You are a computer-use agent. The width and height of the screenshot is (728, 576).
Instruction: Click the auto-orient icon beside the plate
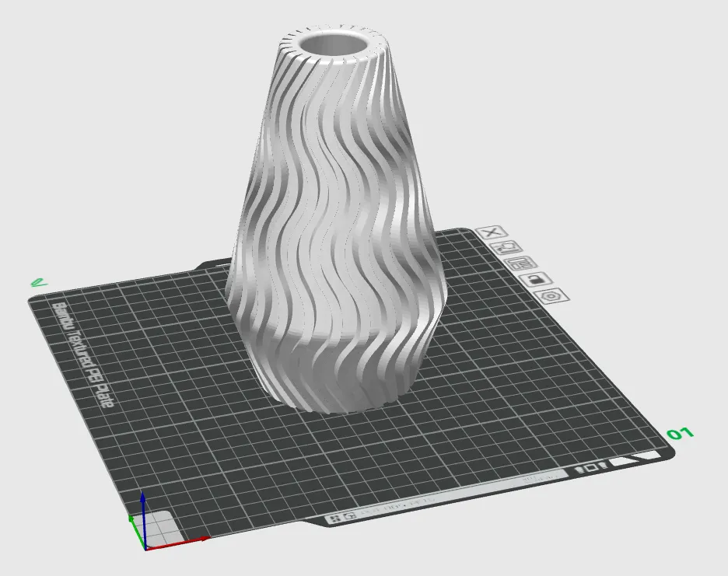click(x=507, y=247)
